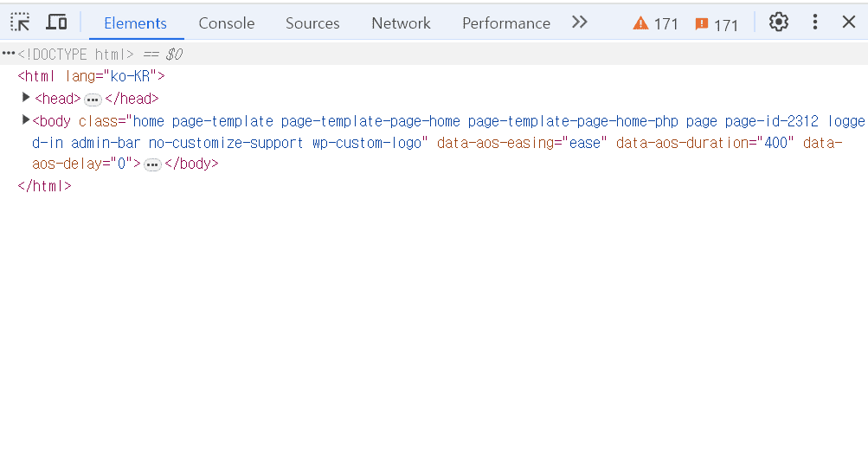The height and width of the screenshot is (470, 868).
Task: Open the customize DevTools kebab menu
Action: click(815, 23)
